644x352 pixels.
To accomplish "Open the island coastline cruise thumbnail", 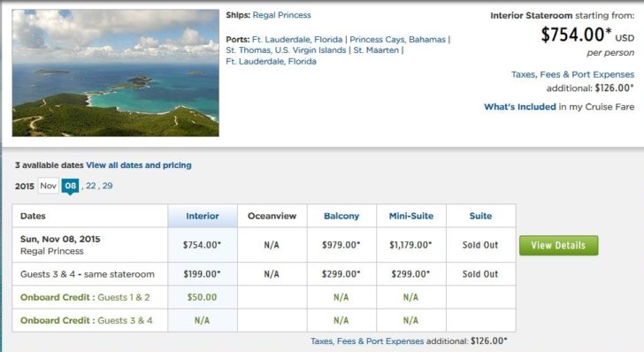I will click(x=115, y=73).
